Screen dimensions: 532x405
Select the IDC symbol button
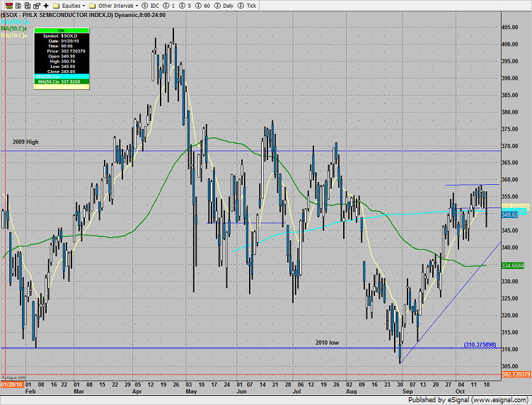coord(150,6)
